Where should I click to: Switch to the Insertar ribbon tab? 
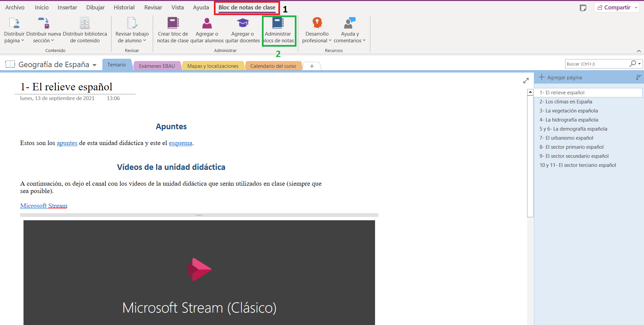point(67,7)
